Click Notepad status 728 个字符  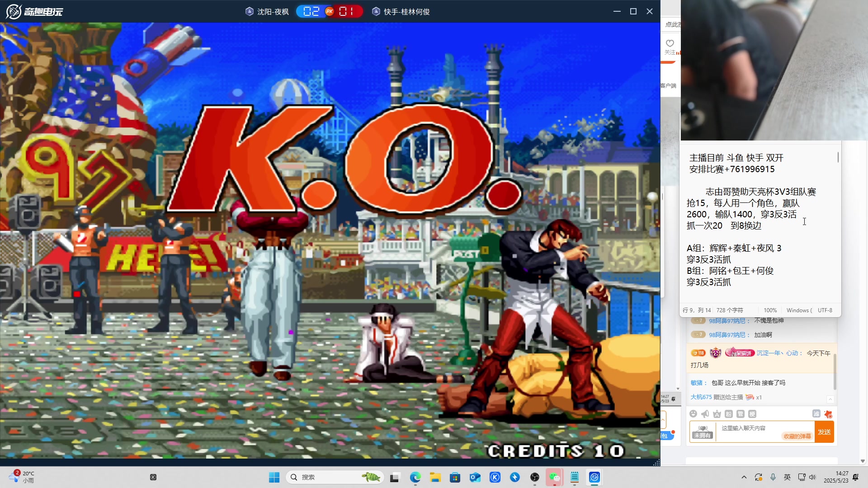730,310
